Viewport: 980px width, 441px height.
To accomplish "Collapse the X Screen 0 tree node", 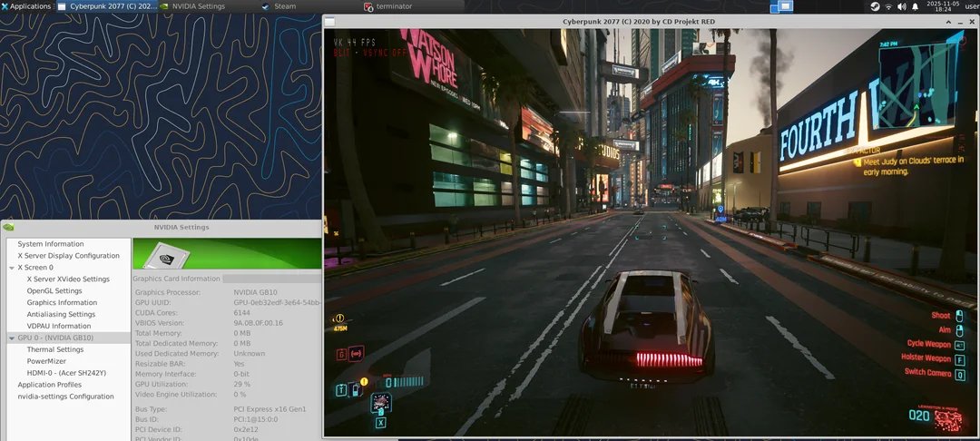I will [12, 268].
